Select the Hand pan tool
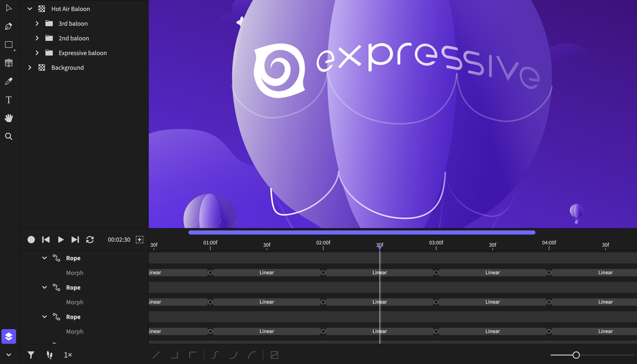Viewport: 637px width, 364px height. [9, 118]
